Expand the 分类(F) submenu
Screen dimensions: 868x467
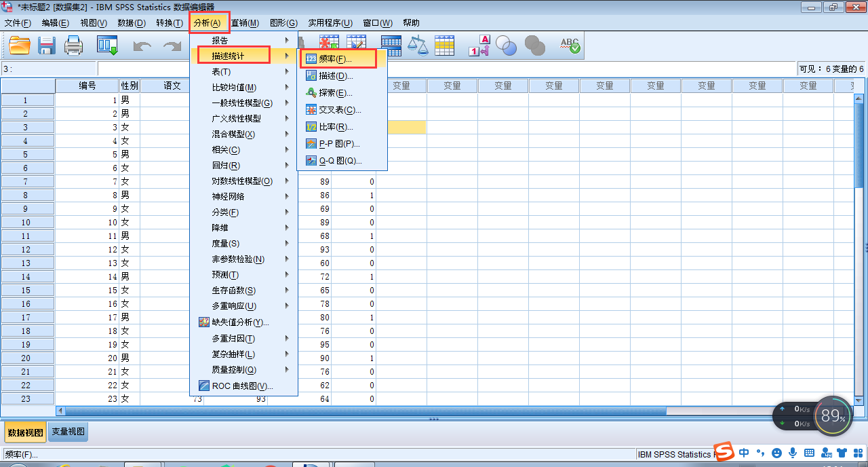[244, 212]
